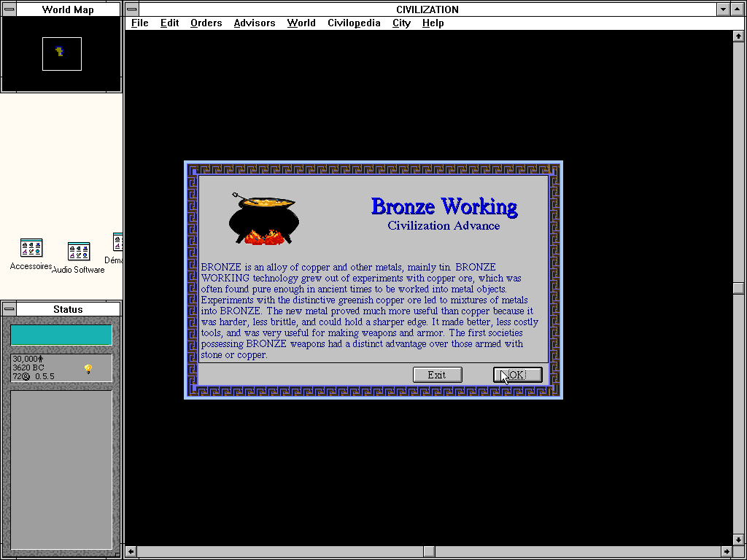Click the Civilization Advance subtitle
The image size is (747, 560).
(444, 226)
